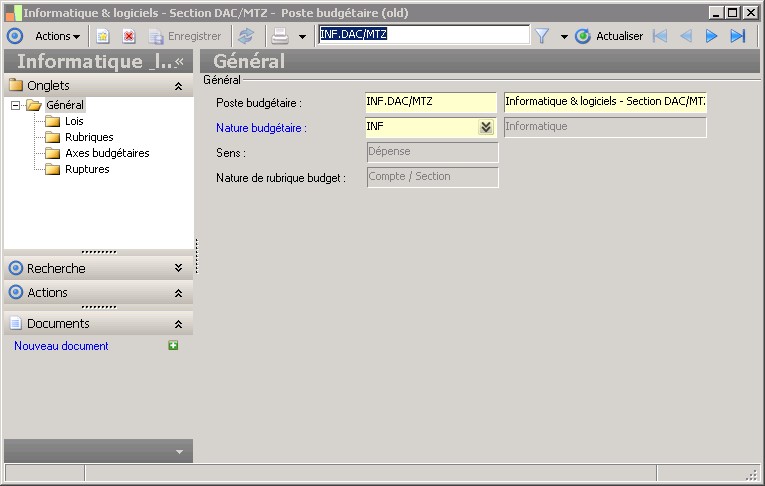Select the Général tree item

(65, 105)
